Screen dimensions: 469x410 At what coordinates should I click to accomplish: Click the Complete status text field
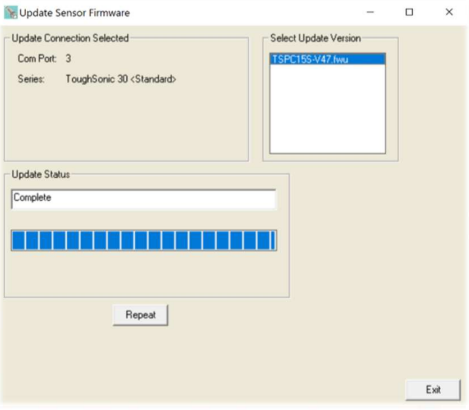point(144,199)
